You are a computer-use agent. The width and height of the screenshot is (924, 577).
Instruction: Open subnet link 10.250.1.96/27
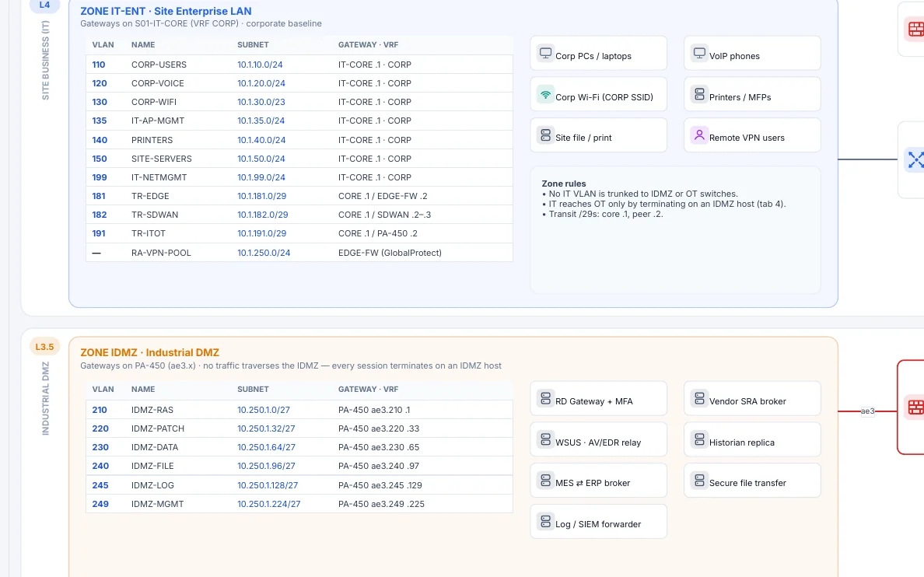tap(266, 466)
